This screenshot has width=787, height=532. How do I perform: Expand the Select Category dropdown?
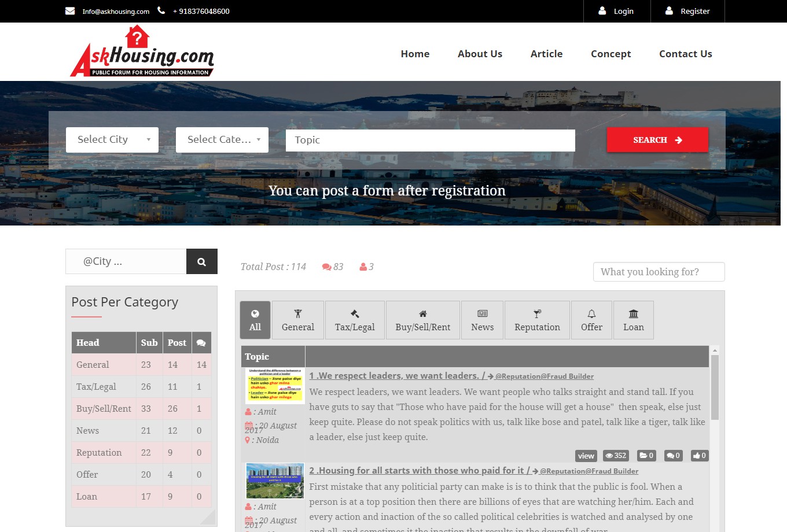pos(222,140)
